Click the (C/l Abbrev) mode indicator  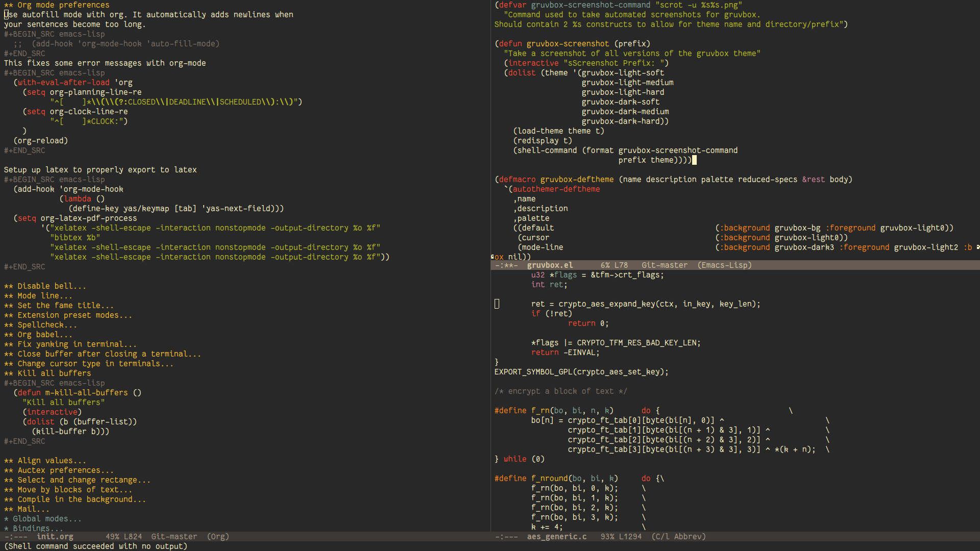point(678,537)
